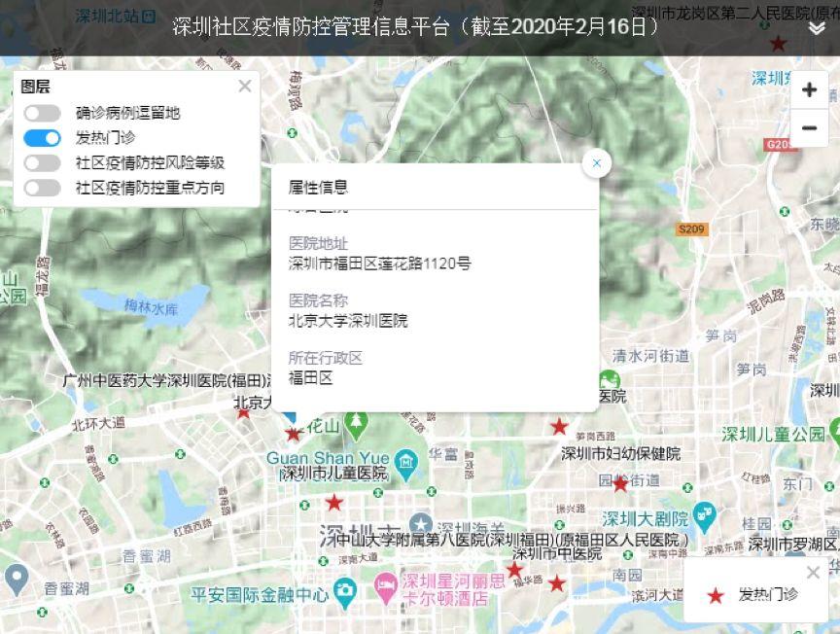The image size is (840, 634).
Task: Click the 深圳大剧院 theater pin
Action: (704, 516)
